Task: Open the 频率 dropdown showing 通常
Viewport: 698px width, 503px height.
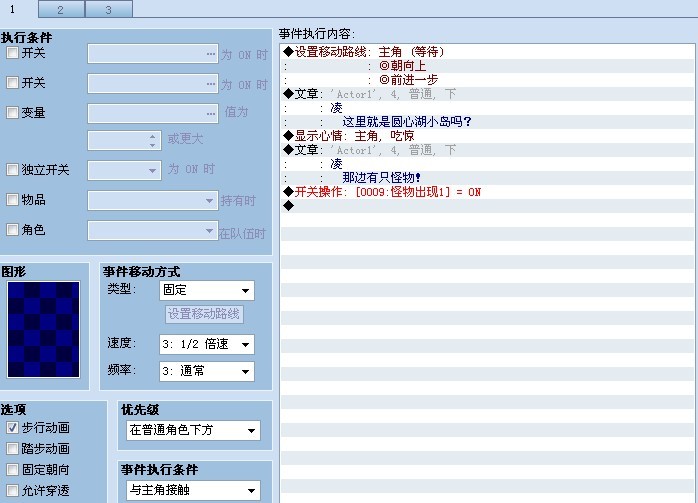Action: pyautogui.click(x=207, y=371)
